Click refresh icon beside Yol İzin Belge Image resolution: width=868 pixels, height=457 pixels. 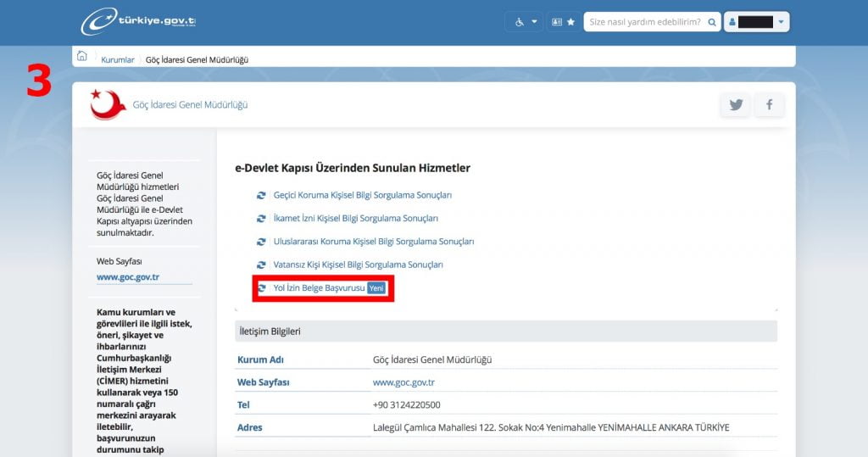[x=261, y=288]
